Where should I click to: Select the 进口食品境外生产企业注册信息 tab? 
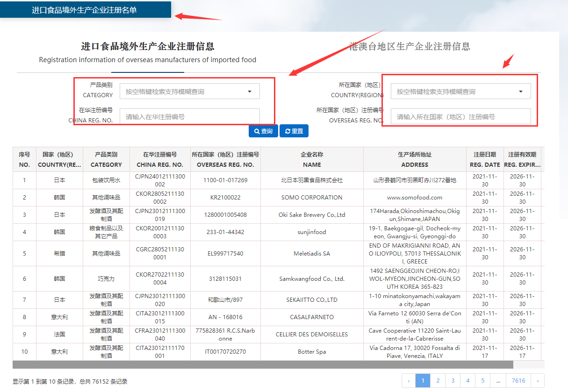[147, 46]
